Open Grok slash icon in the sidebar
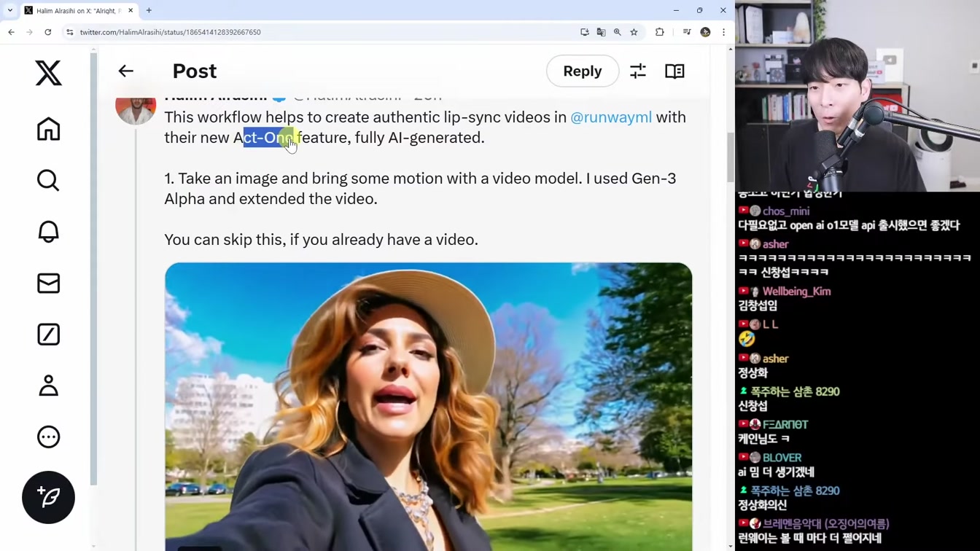 click(49, 335)
